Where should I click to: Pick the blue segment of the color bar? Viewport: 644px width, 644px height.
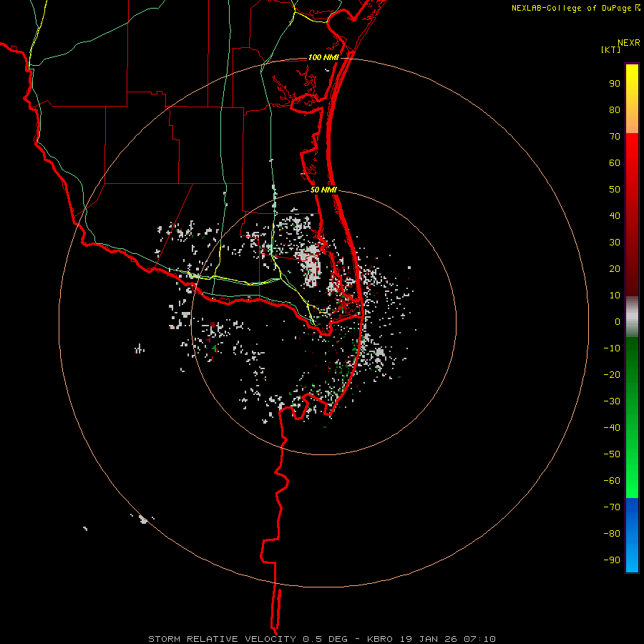pos(632,535)
